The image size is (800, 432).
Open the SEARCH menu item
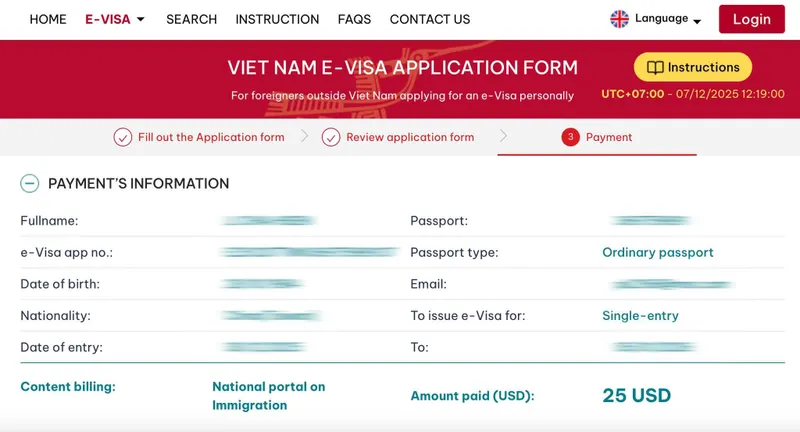click(191, 19)
